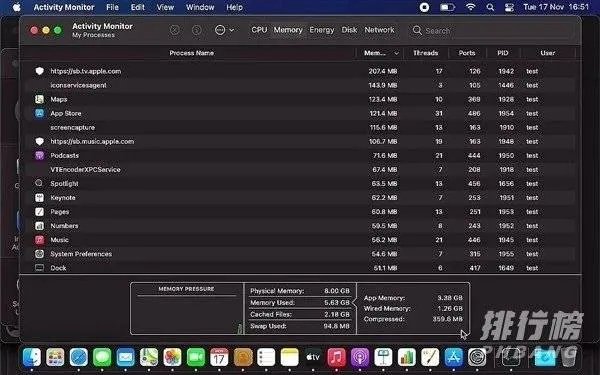600x375 pixels.
Task: Open Finder from the Dock
Action: tap(32, 357)
